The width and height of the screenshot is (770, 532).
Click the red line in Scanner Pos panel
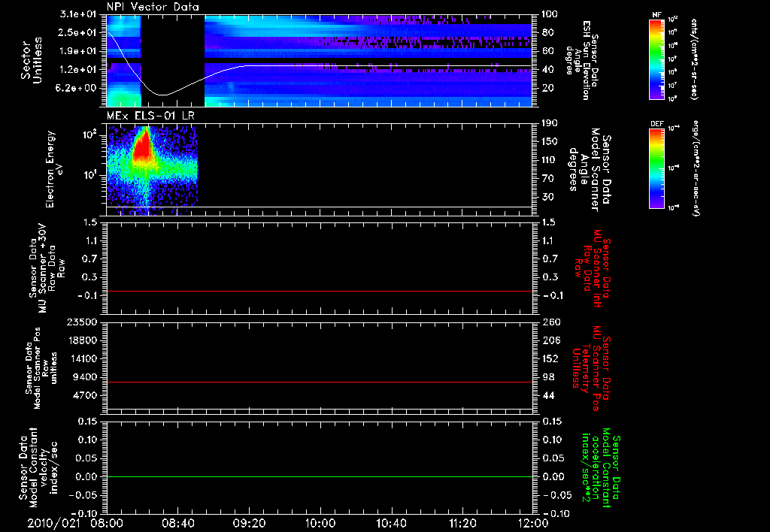[320, 382]
